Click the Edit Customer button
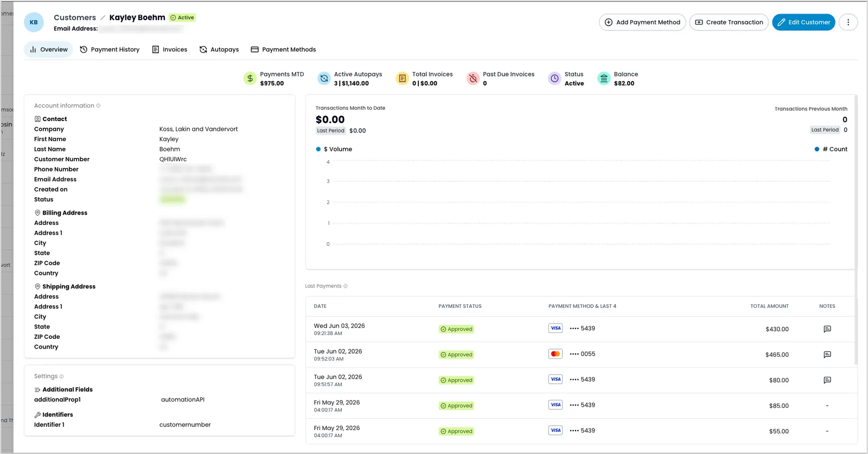Viewport: 868px width, 454px height. 803,22
